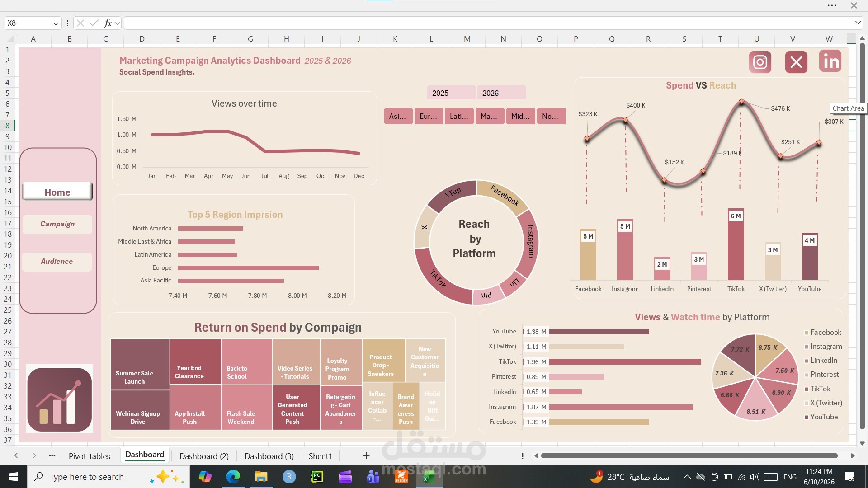Open the Windows Start button
Screen dimensions: 868x488
coord(14,477)
